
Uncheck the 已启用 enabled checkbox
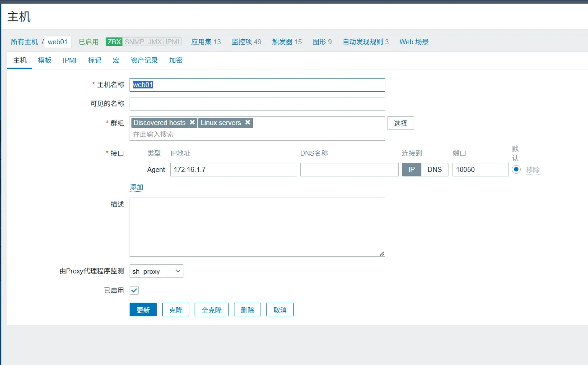(x=134, y=291)
